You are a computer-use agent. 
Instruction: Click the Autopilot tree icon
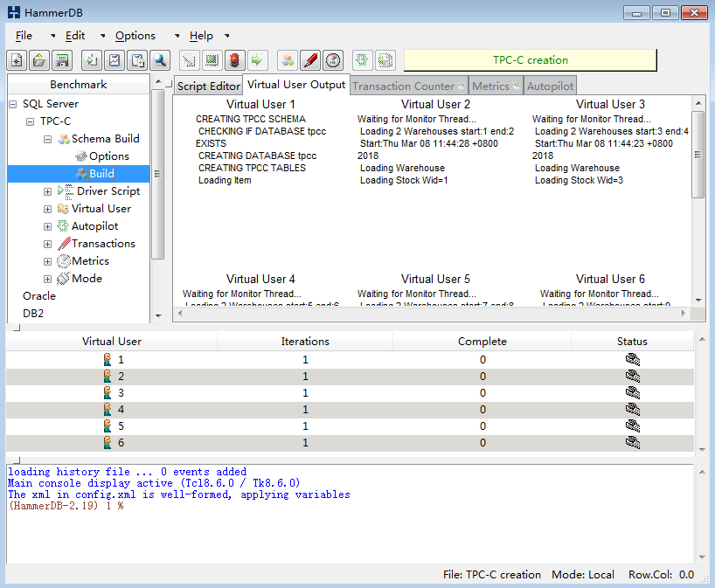[x=63, y=226]
